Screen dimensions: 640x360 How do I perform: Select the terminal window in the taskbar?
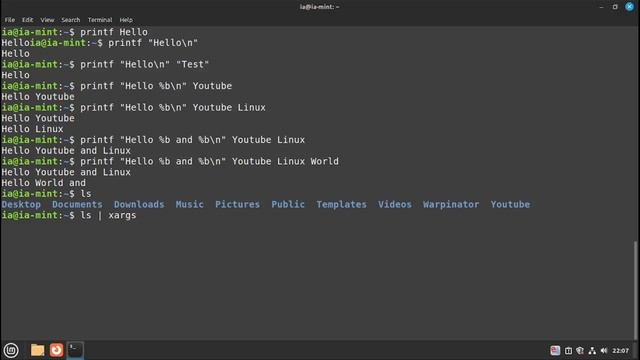75,350
